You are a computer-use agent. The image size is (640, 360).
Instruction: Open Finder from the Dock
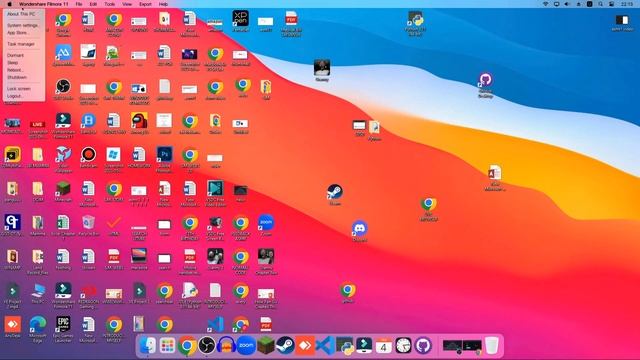click(x=147, y=346)
